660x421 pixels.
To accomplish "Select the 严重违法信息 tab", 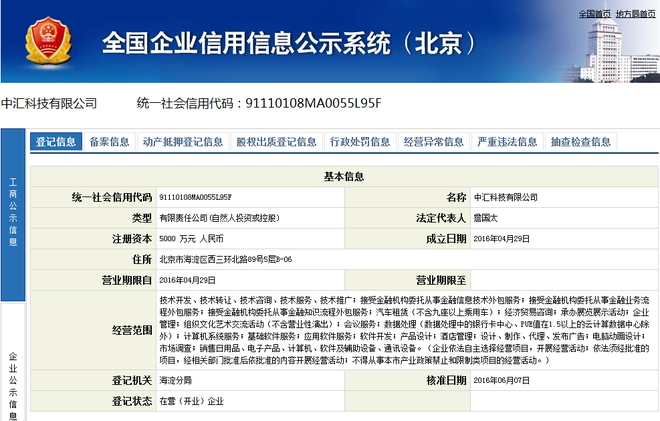I will click(x=507, y=141).
